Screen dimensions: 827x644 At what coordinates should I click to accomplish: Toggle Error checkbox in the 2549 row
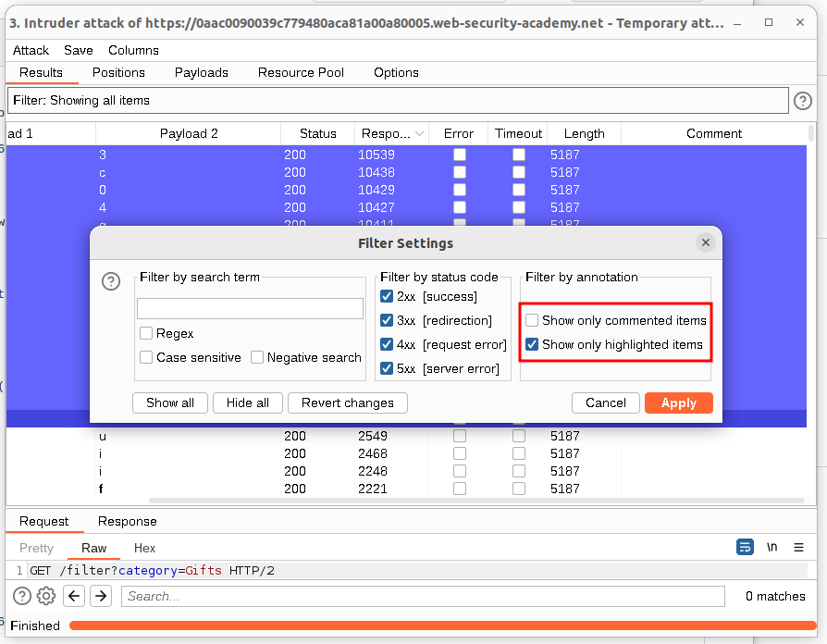[x=460, y=436]
